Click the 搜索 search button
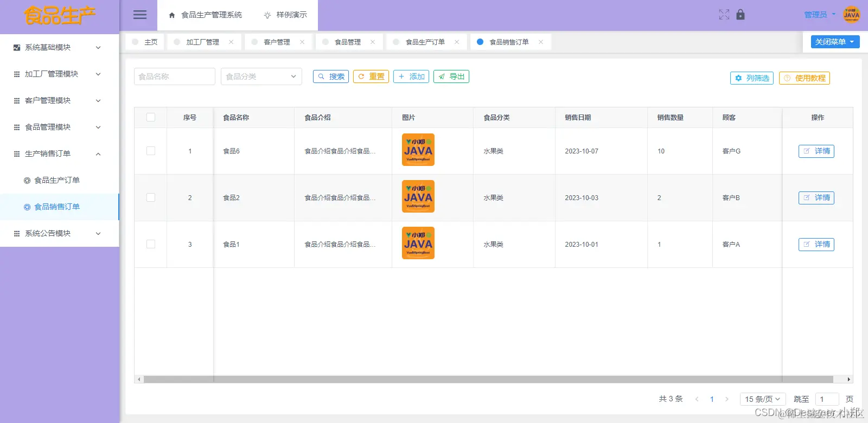 click(x=331, y=76)
